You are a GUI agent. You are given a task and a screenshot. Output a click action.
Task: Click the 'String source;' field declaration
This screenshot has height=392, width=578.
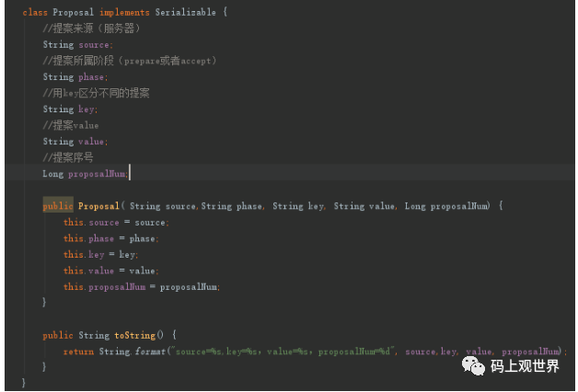pos(77,44)
